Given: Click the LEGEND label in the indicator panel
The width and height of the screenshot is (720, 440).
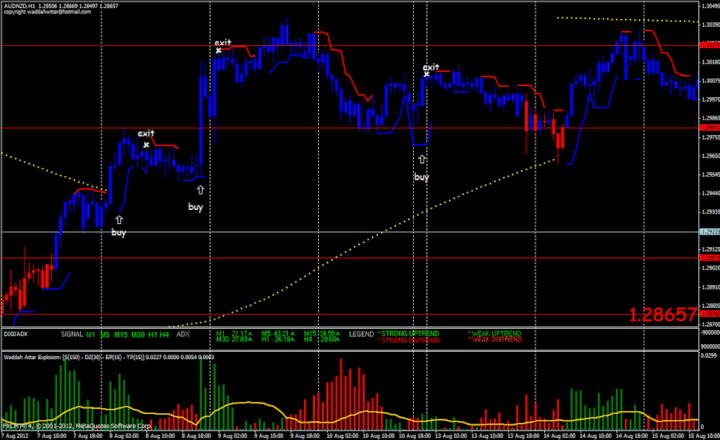Looking at the screenshot, I should [x=361, y=334].
